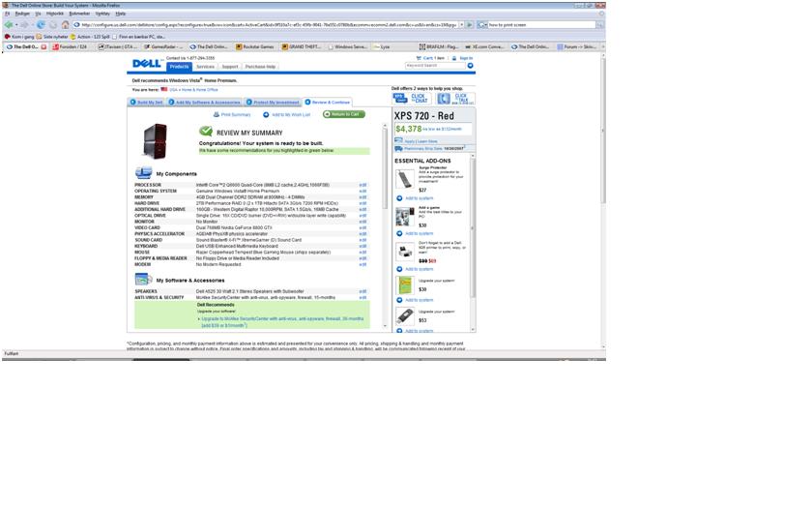Click the browser URL address field
The image size is (812, 508).
tap(269, 24)
